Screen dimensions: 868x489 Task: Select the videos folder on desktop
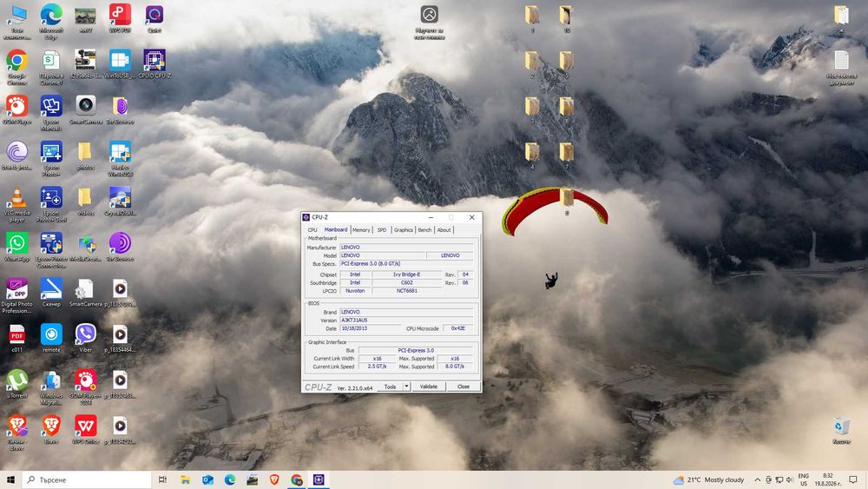pyautogui.click(x=85, y=201)
